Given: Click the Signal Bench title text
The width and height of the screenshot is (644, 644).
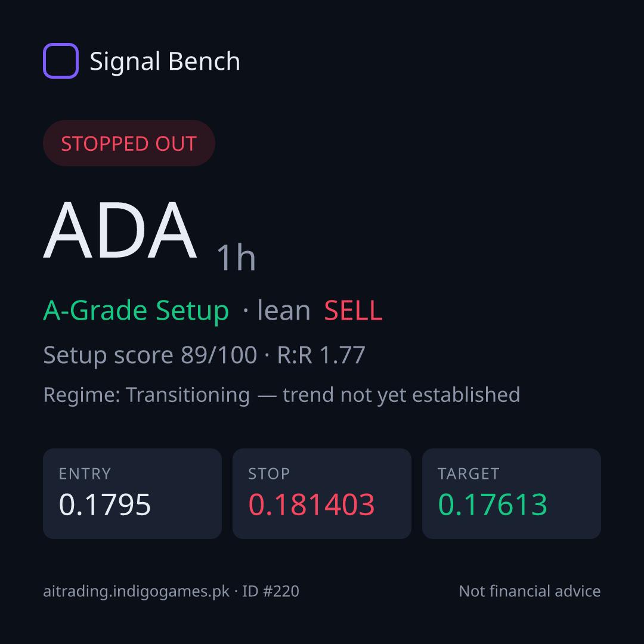Looking at the screenshot, I should pos(165,61).
